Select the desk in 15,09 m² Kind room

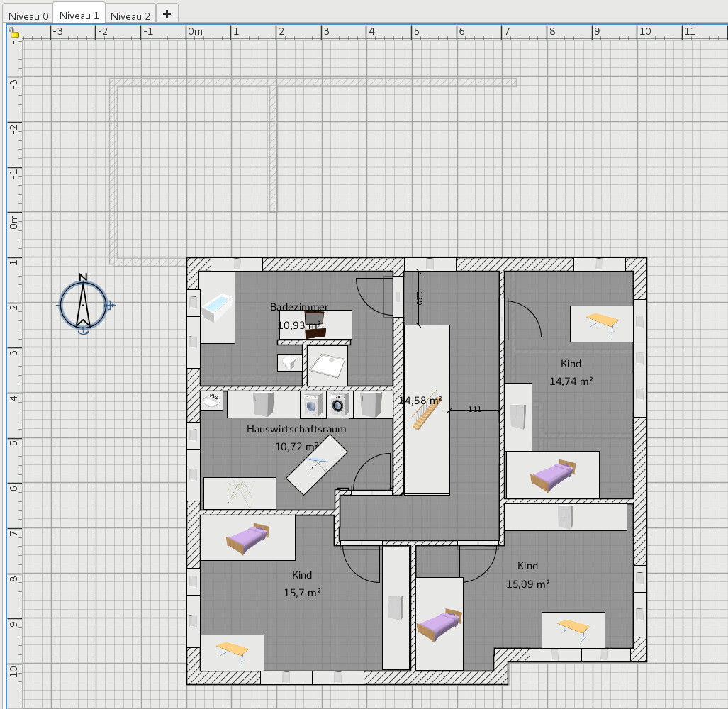(x=573, y=630)
